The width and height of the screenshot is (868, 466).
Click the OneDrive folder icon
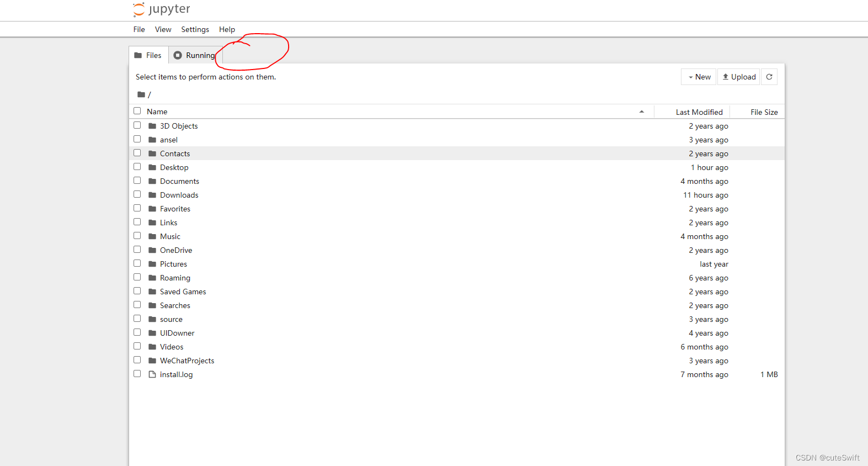tap(152, 250)
